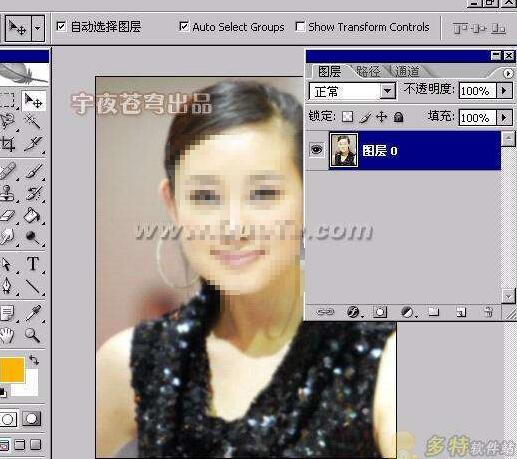
Task: Select the Notes tool
Action: point(7,313)
